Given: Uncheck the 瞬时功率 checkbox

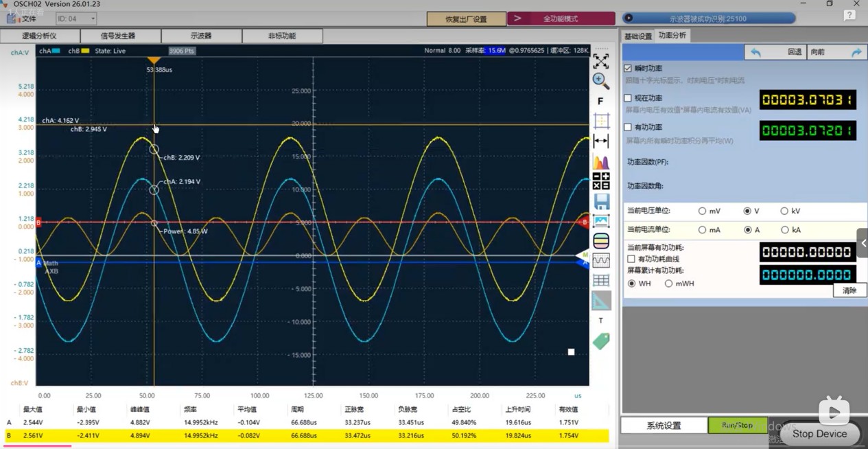Looking at the screenshot, I should [628, 69].
